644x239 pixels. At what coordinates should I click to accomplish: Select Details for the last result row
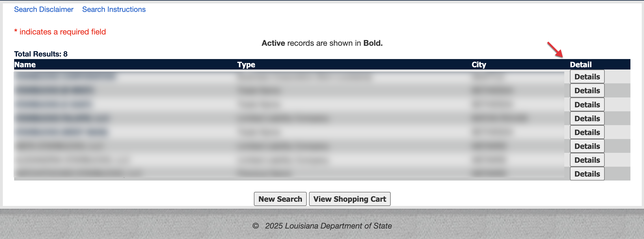coord(587,174)
